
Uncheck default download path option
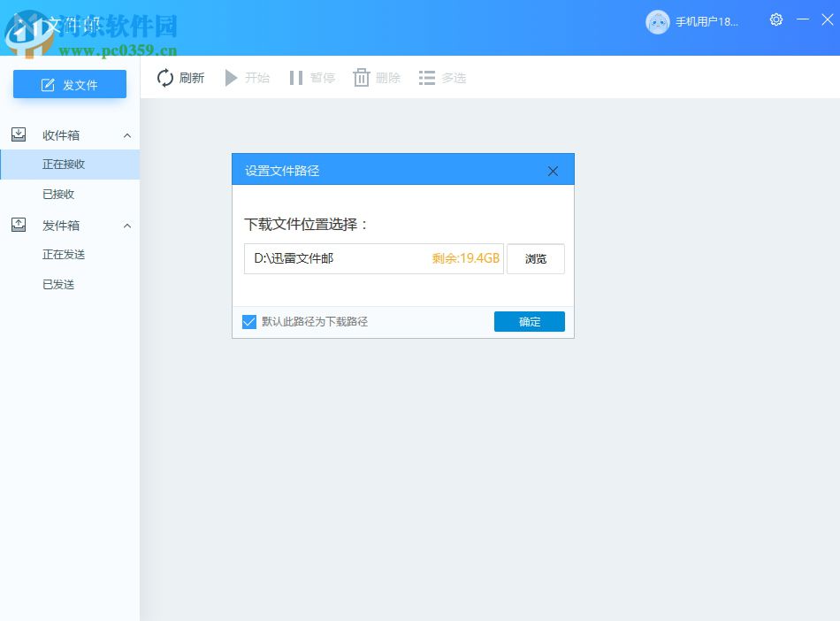[x=249, y=322]
